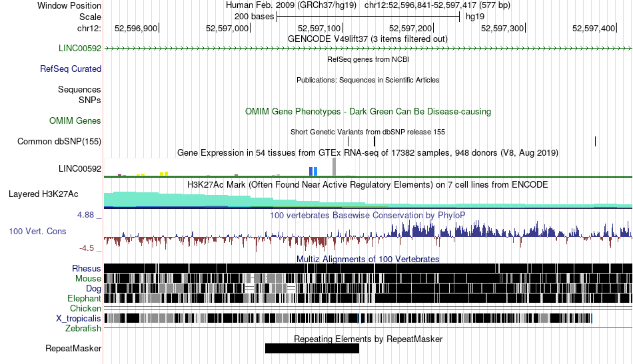Click the -4.5 PhyloP lower scale value
633x364 pixels.
point(87,248)
